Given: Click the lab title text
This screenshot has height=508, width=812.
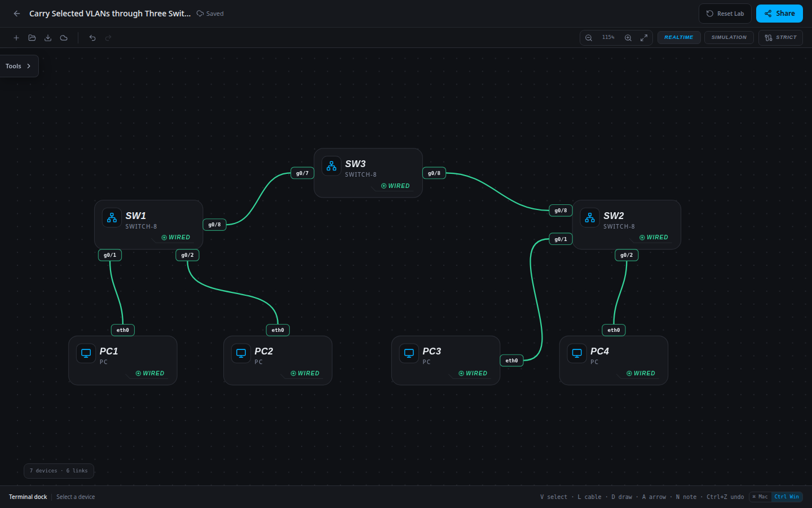Looking at the screenshot, I should click(x=110, y=14).
